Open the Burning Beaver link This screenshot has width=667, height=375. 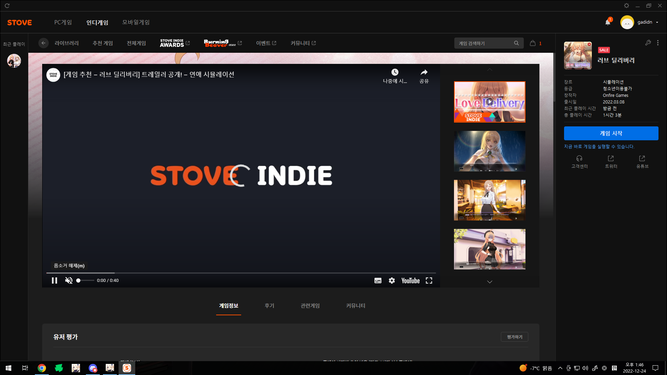coord(222,43)
